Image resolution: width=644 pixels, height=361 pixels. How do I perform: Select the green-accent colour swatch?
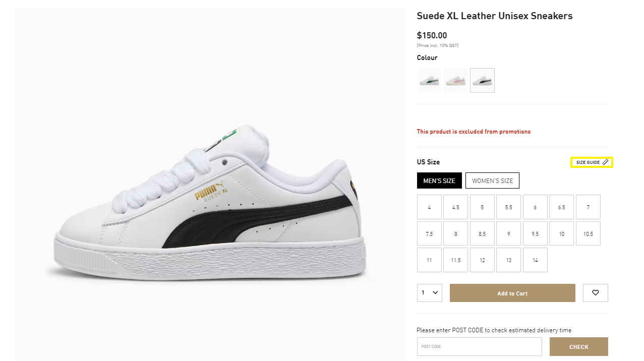pos(429,80)
